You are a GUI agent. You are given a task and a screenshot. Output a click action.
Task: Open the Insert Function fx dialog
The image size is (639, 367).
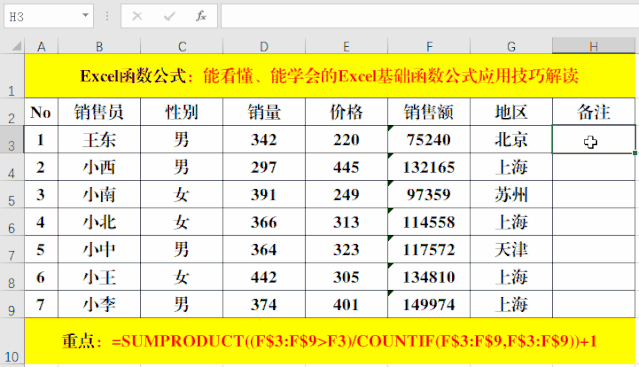(x=201, y=16)
